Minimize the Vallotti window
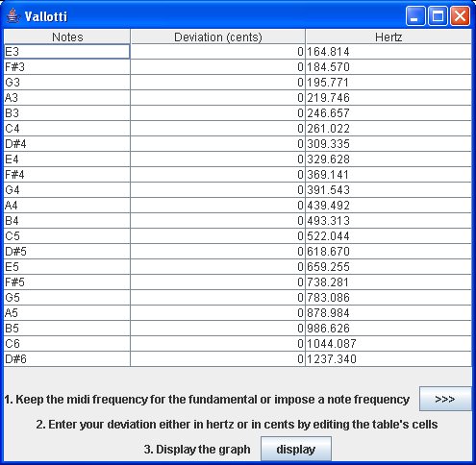Image resolution: width=476 pixels, height=465 pixels. (415, 16)
